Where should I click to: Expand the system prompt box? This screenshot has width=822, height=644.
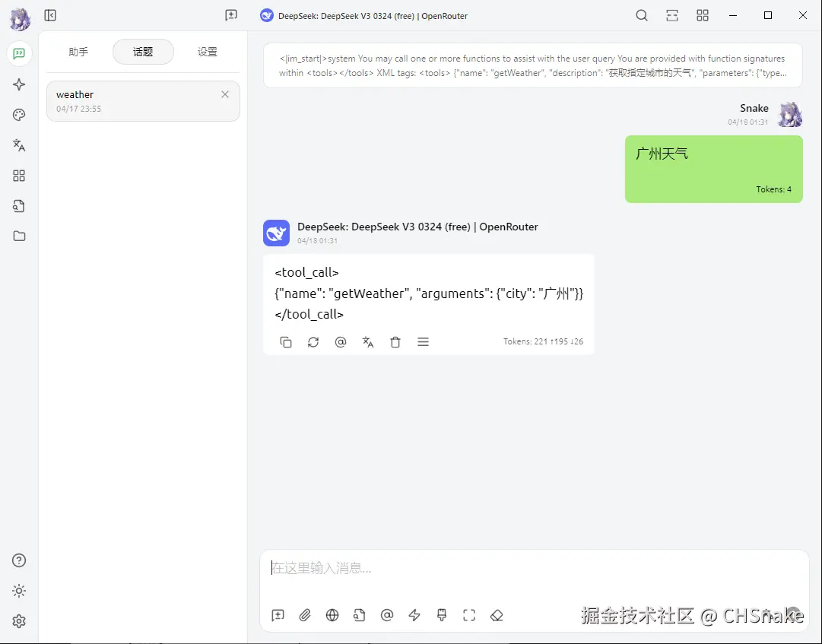(533, 65)
